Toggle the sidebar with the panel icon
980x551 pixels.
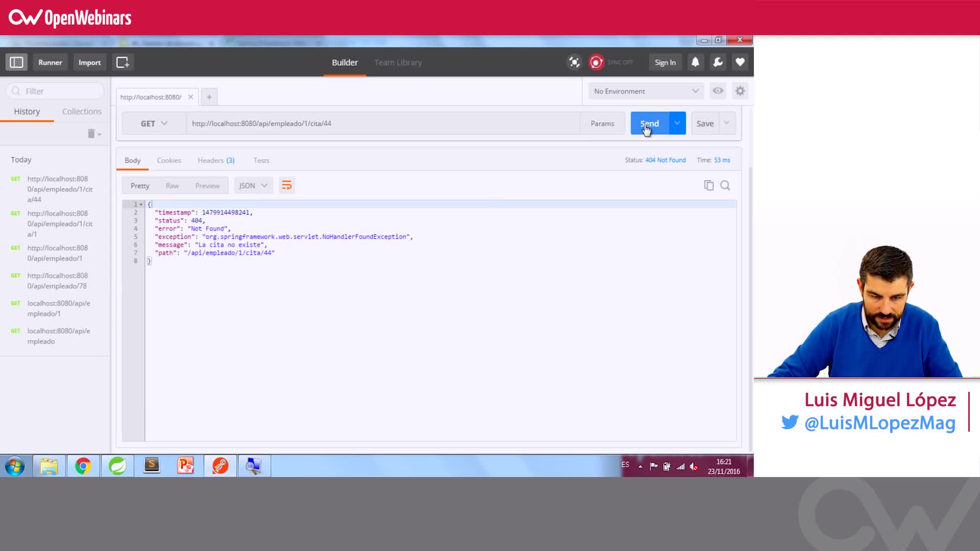[16, 62]
